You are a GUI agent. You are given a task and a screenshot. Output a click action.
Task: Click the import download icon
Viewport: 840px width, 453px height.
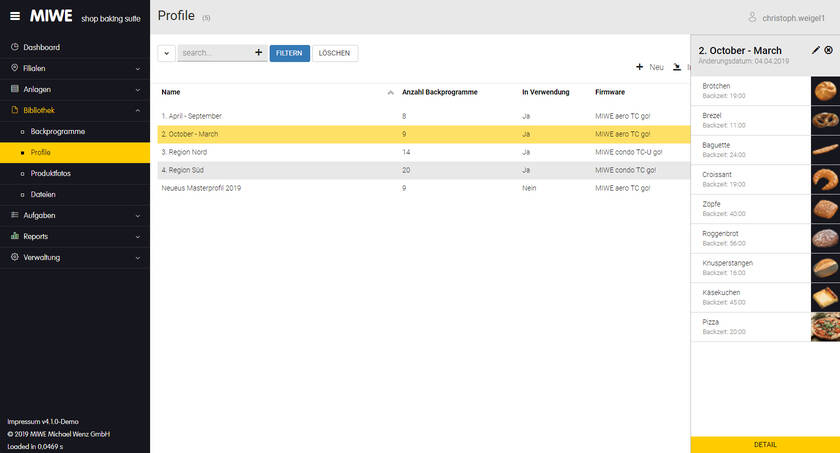pos(677,67)
